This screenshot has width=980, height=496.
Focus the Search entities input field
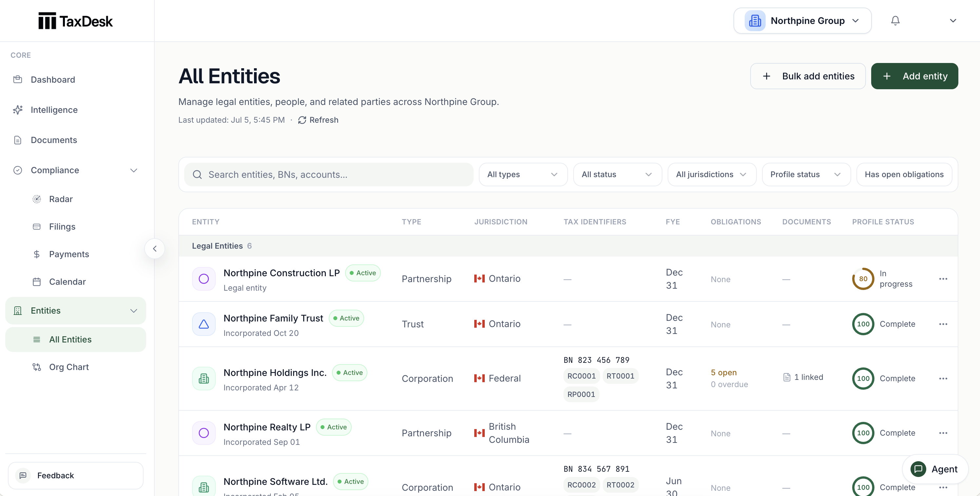tap(329, 174)
